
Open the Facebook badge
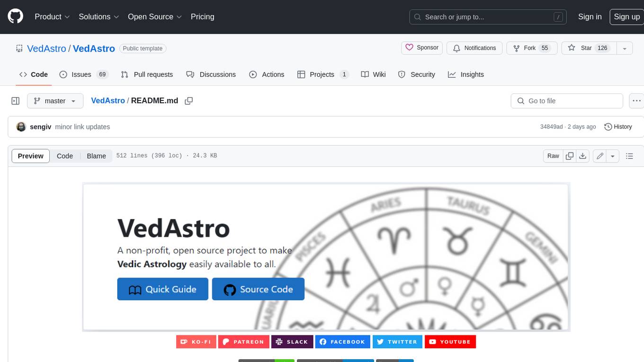(343, 342)
